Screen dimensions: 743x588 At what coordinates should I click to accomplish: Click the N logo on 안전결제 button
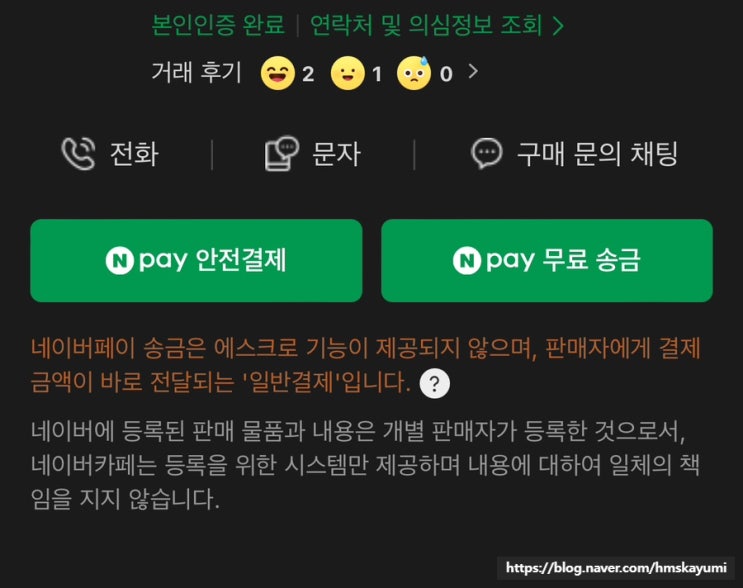point(119,261)
